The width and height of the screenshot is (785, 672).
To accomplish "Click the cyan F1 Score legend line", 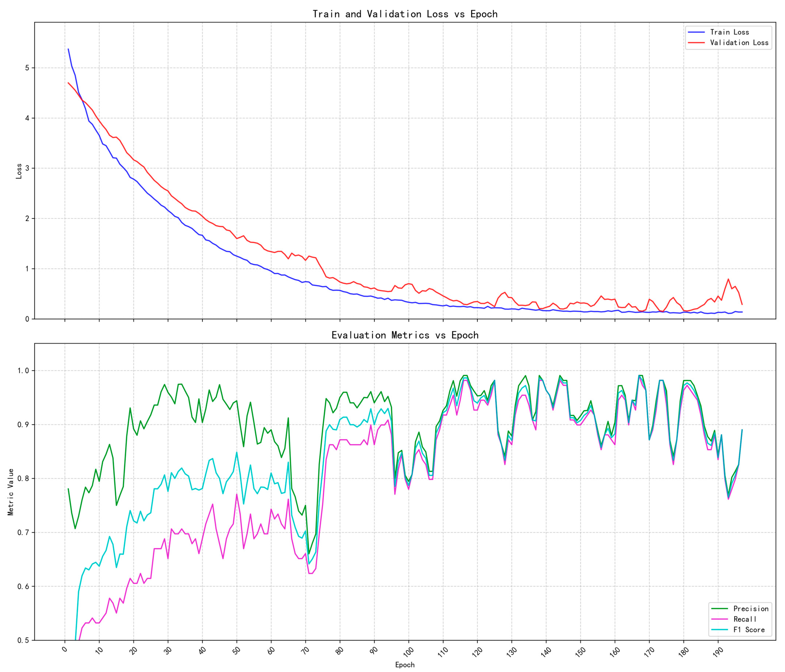I will [719, 630].
